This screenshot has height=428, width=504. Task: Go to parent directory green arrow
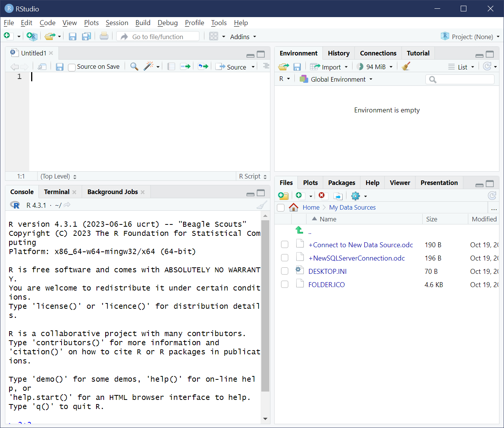[299, 230]
